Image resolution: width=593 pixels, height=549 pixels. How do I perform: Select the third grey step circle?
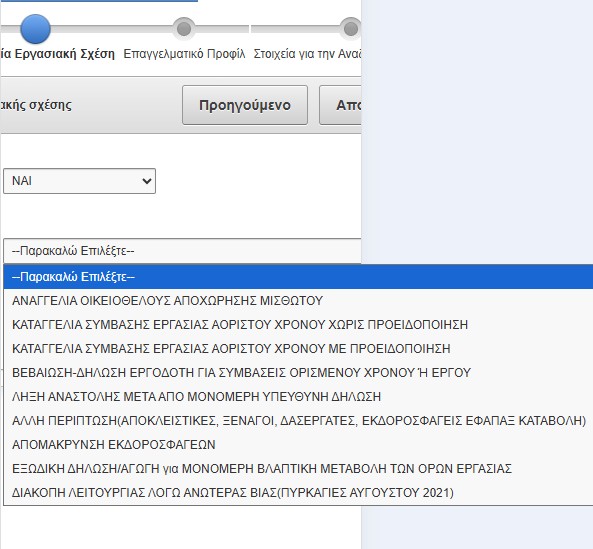pos(351,29)
